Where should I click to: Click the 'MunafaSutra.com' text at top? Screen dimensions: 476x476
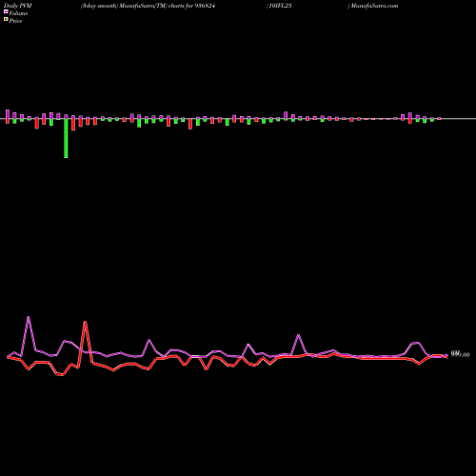pyautogui.click(x=374, y=6)
